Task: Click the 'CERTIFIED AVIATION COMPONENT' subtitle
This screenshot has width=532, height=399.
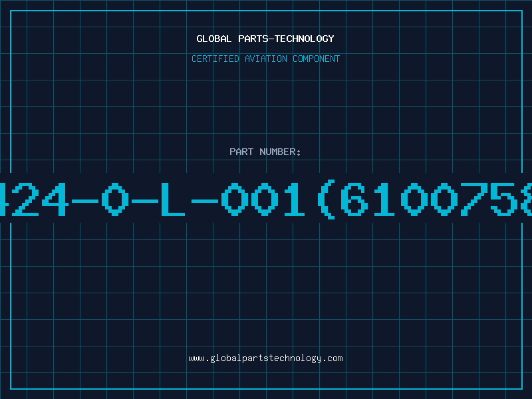Action: coord(265,59)
